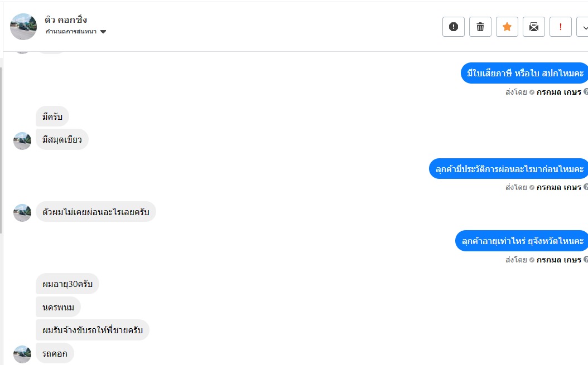Image resolution: width=588 pixels, height=365 pixels.
Task: Click sender name under the tax document message
Action: (558, 92)
